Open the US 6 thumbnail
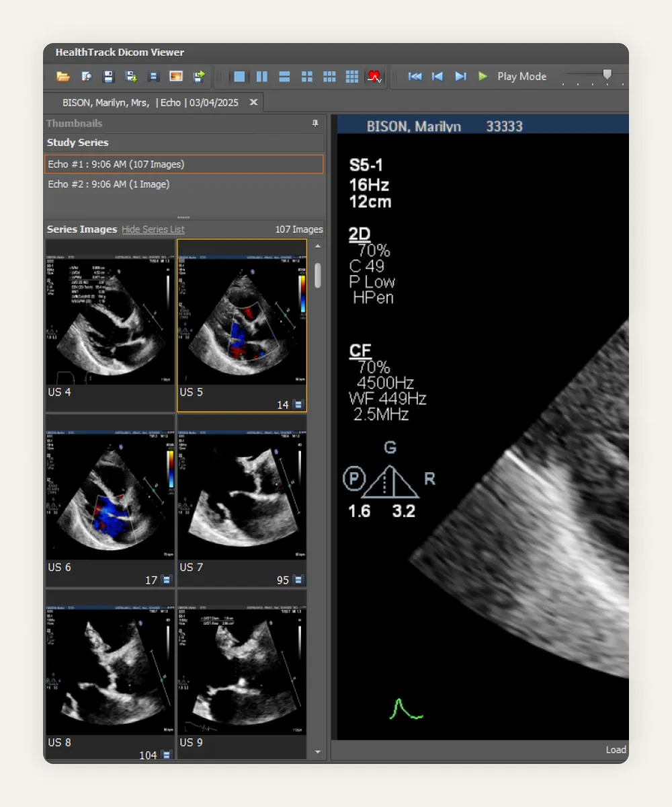The image size is (672, 807). point(110,500)
